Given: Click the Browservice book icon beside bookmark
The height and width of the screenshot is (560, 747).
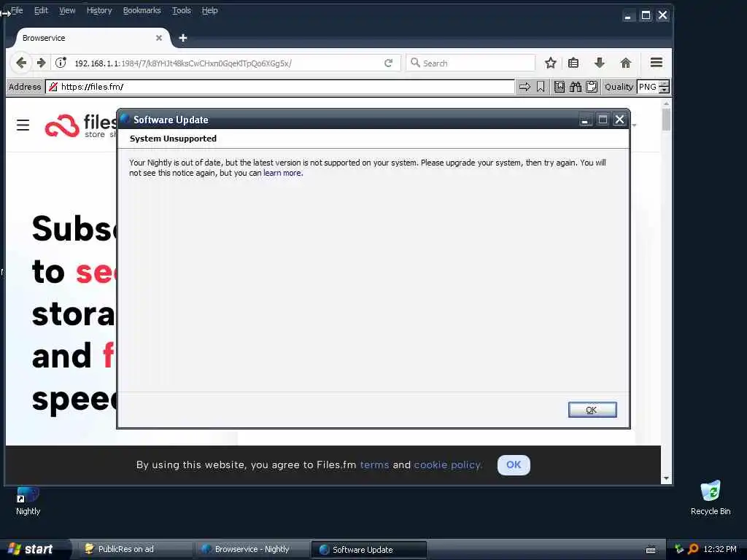Looking at the screenshot, I should coord(560,87).
